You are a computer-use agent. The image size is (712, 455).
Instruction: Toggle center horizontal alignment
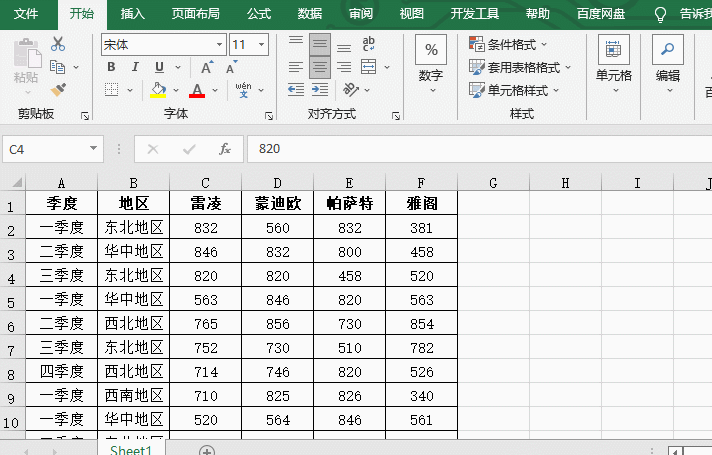[x=320, y=67]
